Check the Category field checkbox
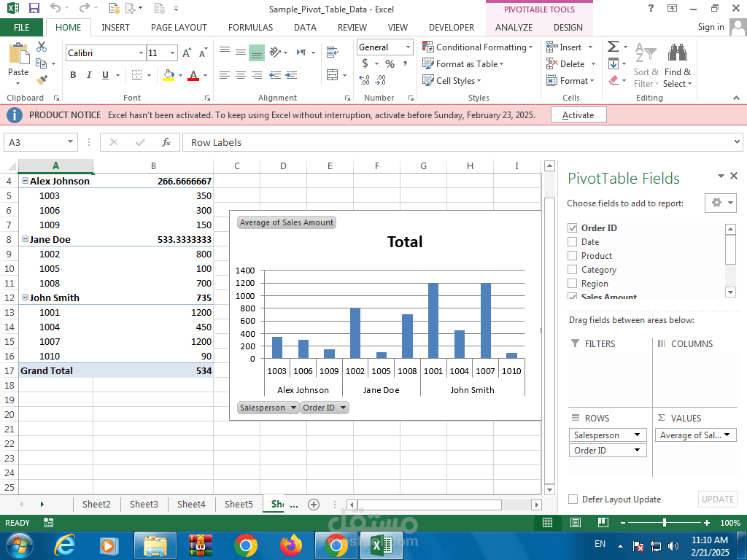 point(572,269)
